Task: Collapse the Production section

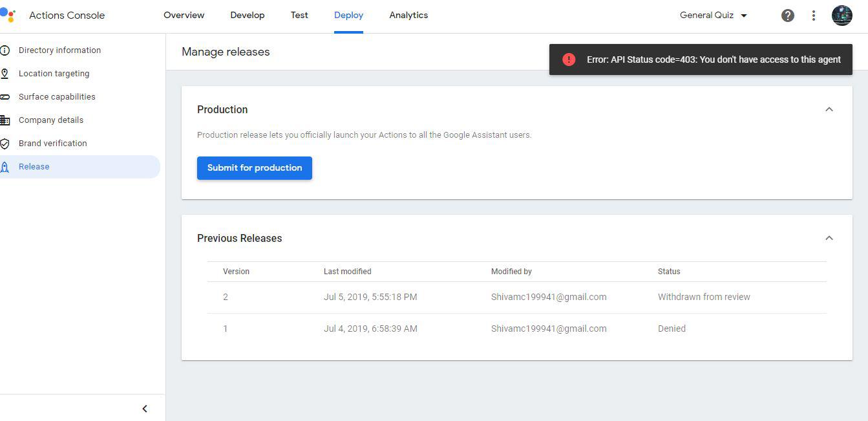Action: (x=829, y=109)
